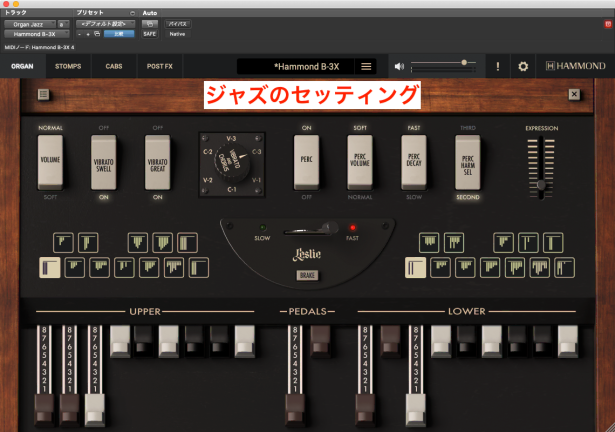Toggle the Volume normal/soft rocker switch
The height and width of the screenshot is (432, 615).
tap(50, 161)
